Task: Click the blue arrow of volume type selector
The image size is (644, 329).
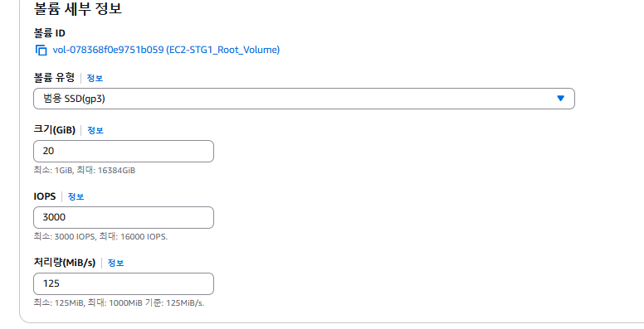Action: 561,99
